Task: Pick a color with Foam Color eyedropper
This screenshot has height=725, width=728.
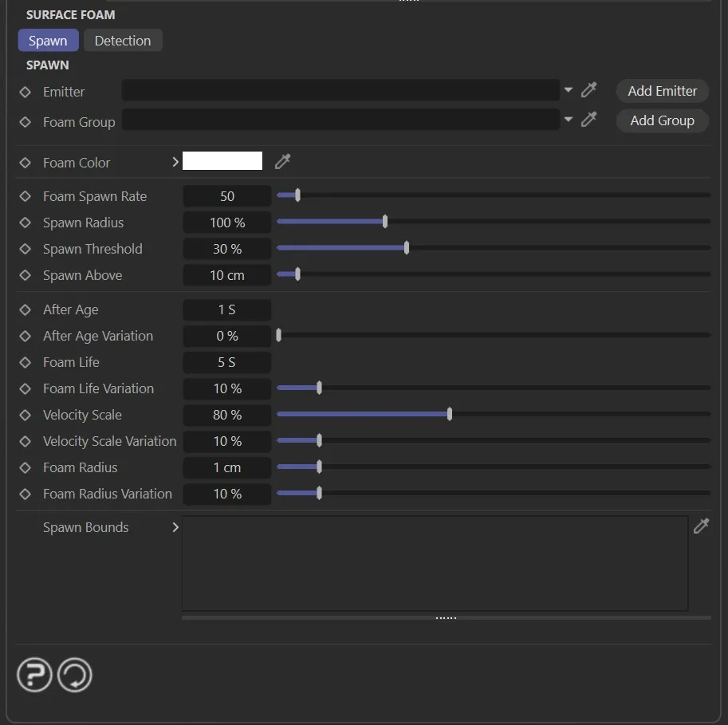Action: tap(282, 162)
